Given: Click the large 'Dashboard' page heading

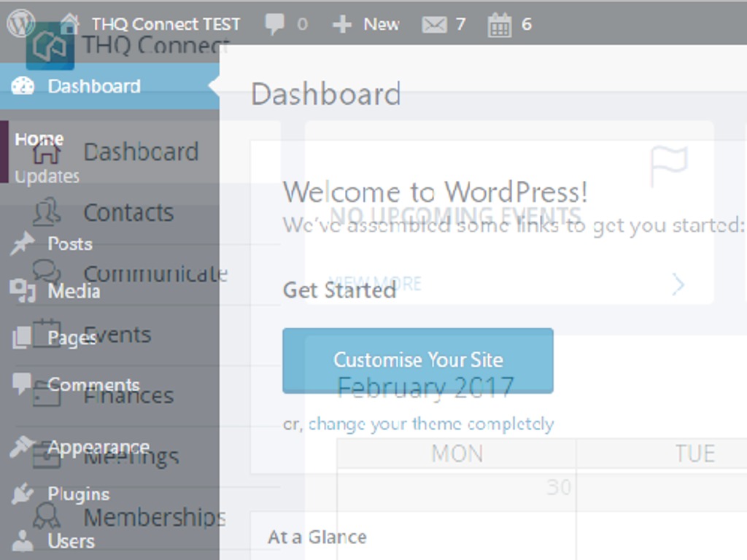Looking at the screenshot, I should 326,94.
